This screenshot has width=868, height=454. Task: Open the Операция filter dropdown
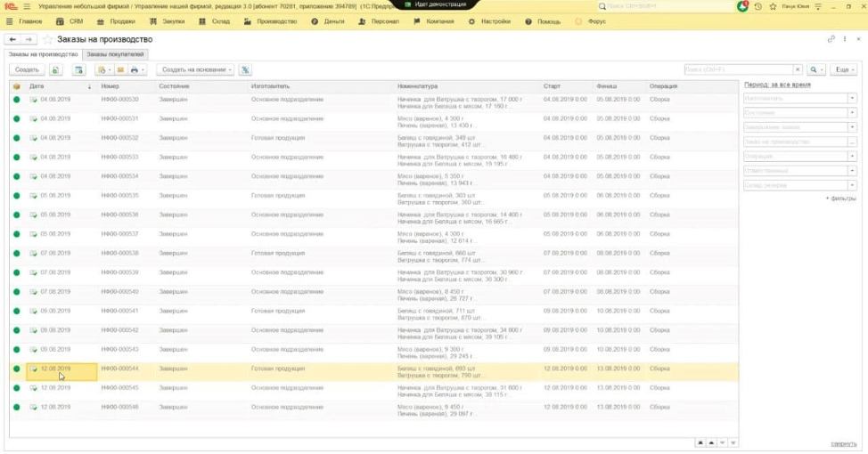click(853, 157)
